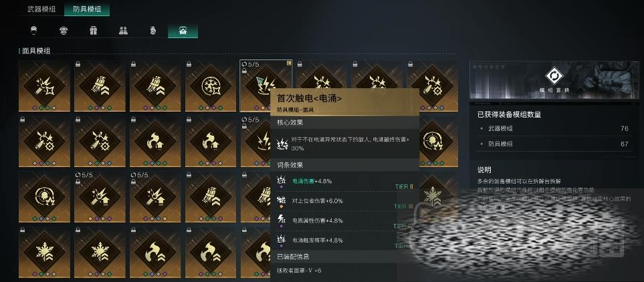This screenshot has width=644, height=282.
Task: Select the 防具模组 tab
Action: click(x=87, y=9)
